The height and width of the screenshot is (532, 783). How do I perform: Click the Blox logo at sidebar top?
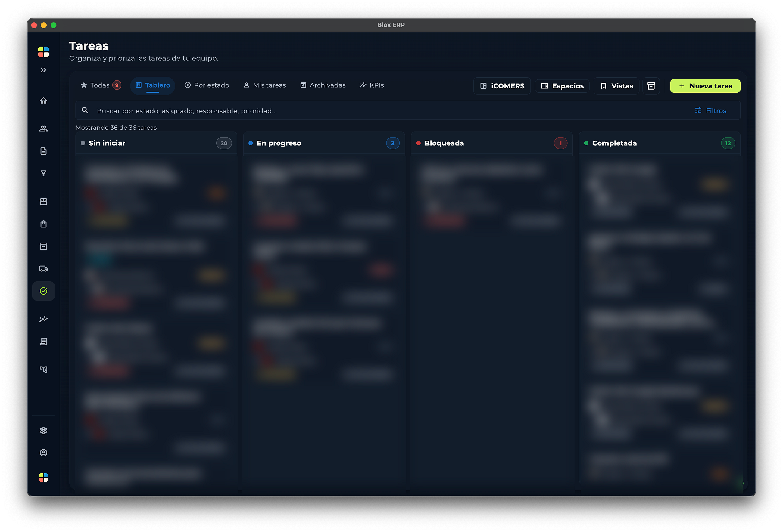(43, 52)
